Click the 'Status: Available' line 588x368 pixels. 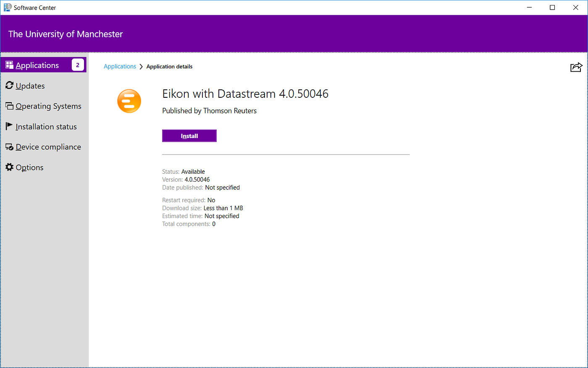coord(184,172)
